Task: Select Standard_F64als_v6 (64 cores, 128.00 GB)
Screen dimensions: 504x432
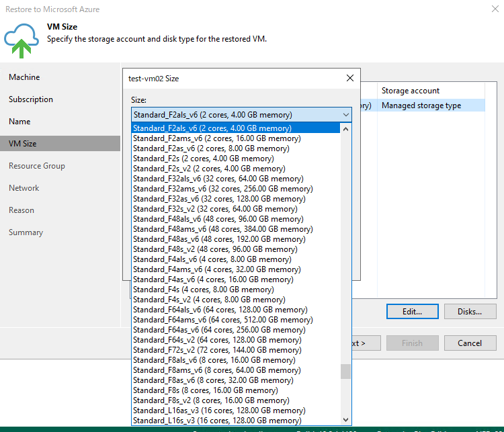Action: [x=236, y=310]
